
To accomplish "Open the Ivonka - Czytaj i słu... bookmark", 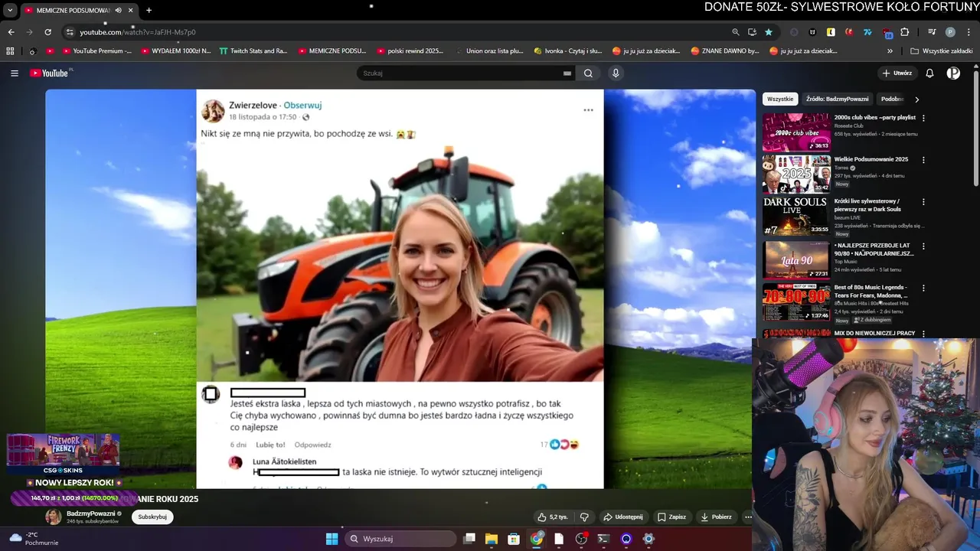I will pyautogui.click(x=567, y=51).
